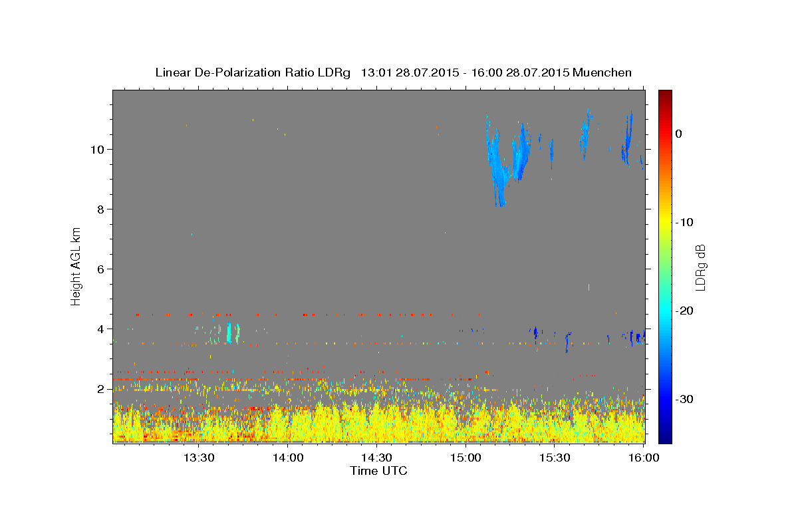Click the dark blue bottom of colorbar

[x=665, y=436]
